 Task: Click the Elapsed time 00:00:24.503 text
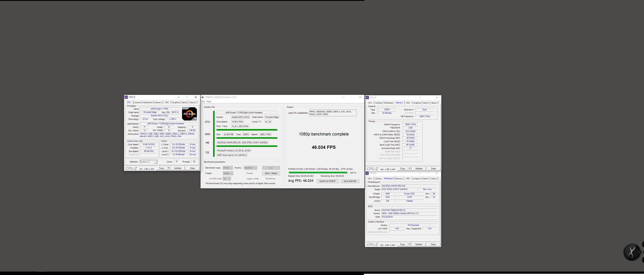click(301, 176)
